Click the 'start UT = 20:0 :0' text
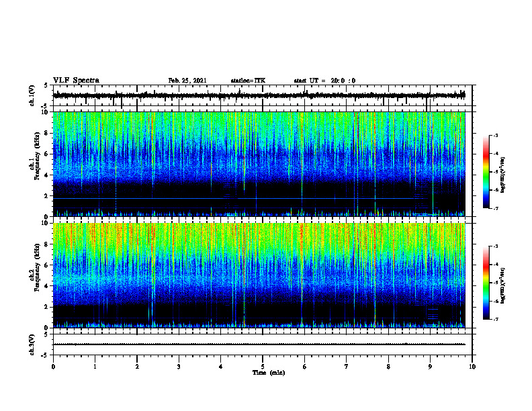The height and width of the screenshot is (411, 532). pos(324,81)
